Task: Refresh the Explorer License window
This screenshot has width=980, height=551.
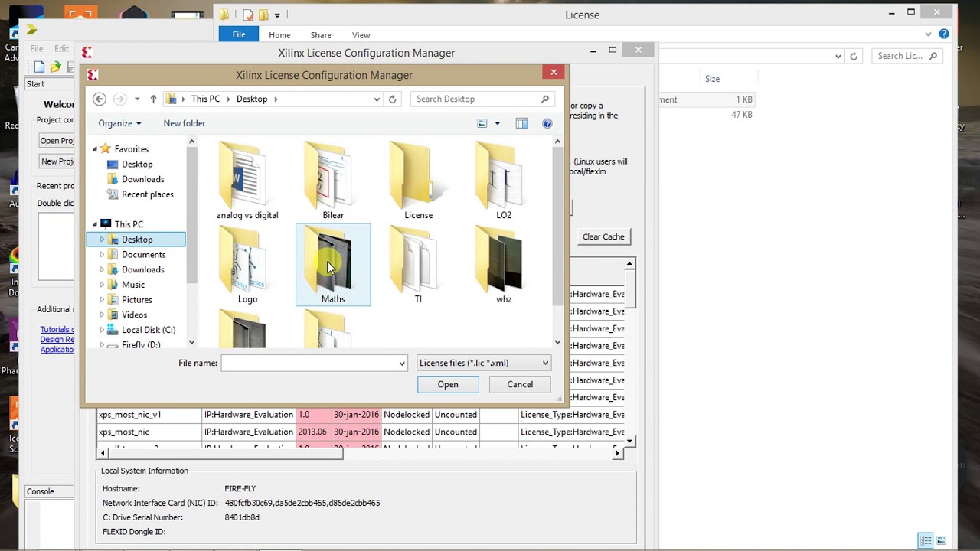Action: pyautogui.click(x=854, y=56)
